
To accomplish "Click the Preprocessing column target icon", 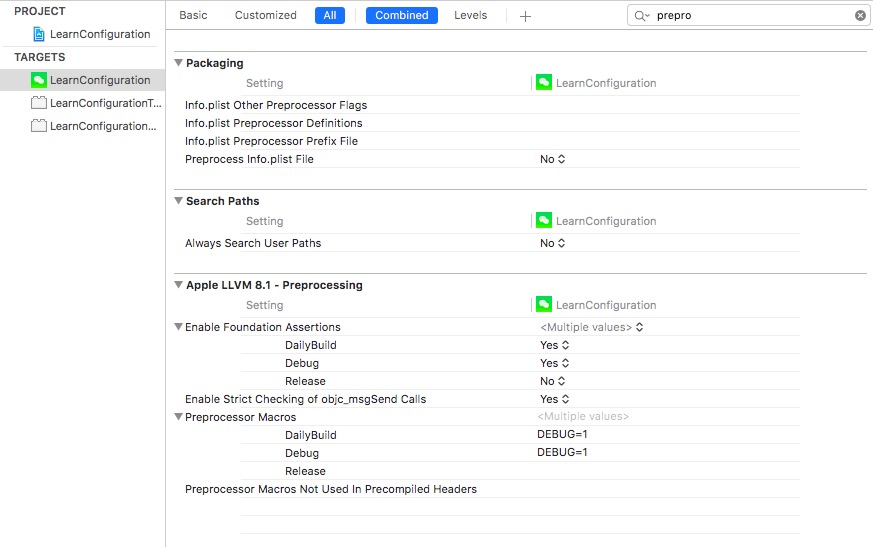I will tap(544, 305).
